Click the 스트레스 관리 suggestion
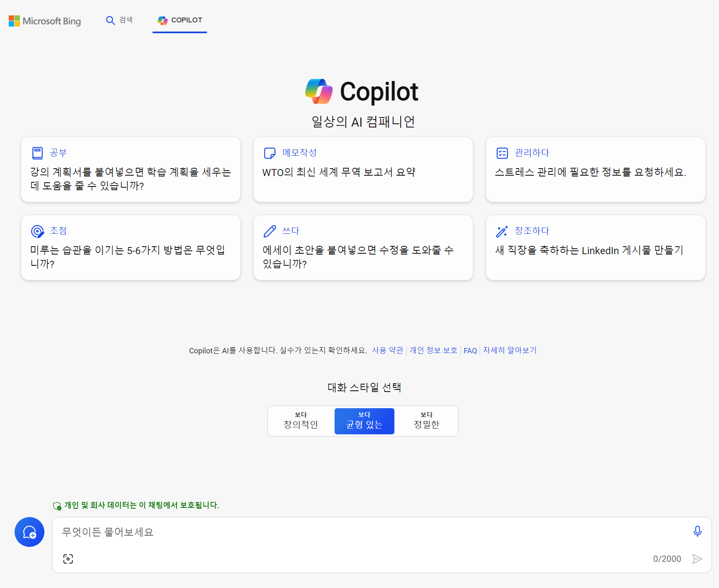 pos(596,169)
